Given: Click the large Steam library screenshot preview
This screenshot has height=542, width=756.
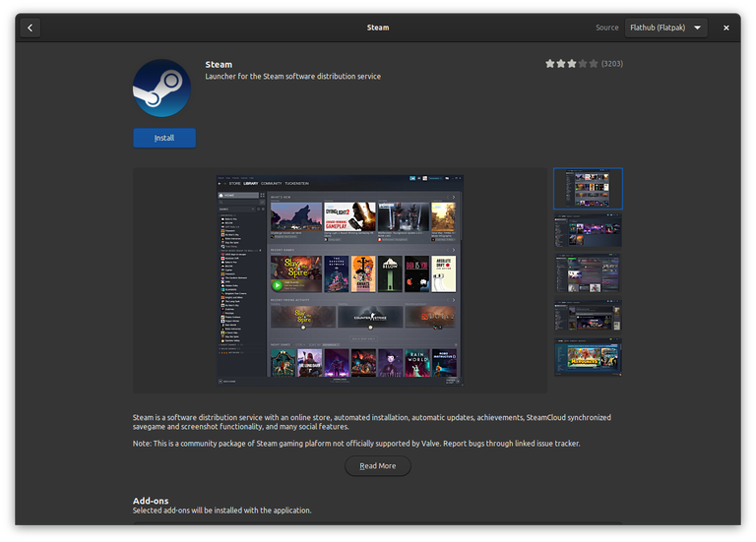Looking at the screenshot, I should tap(340, 280).
